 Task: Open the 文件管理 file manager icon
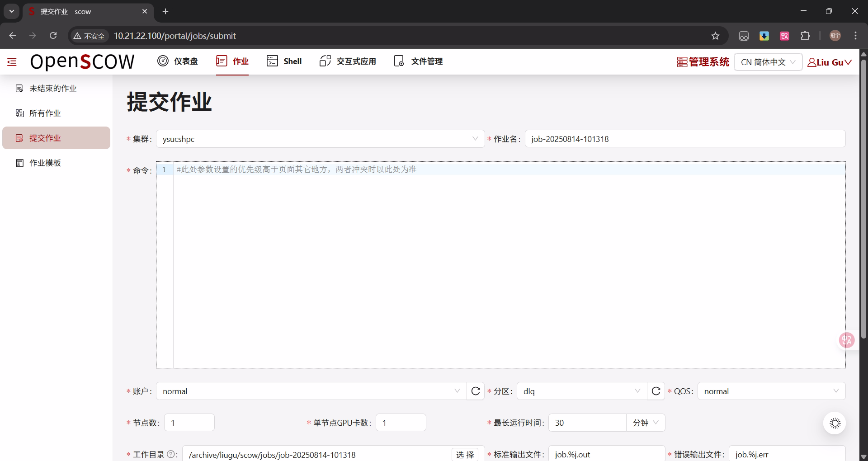coord(399,61)
